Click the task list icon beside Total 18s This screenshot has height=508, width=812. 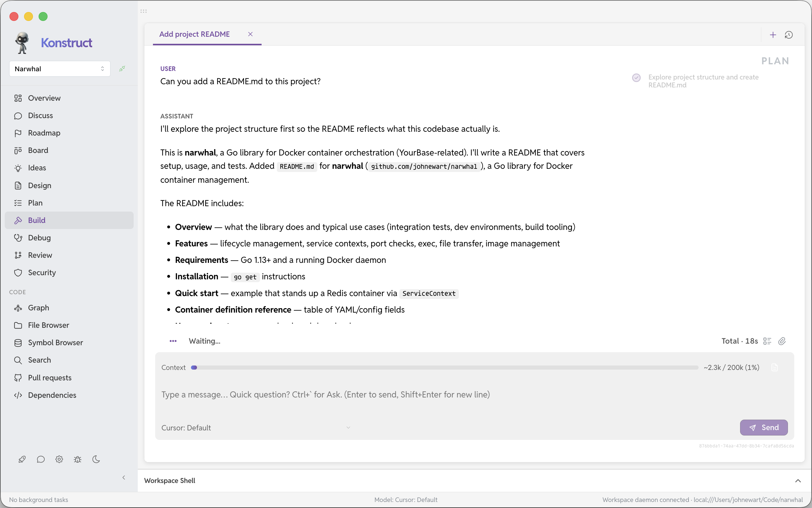tap(767, 341)
